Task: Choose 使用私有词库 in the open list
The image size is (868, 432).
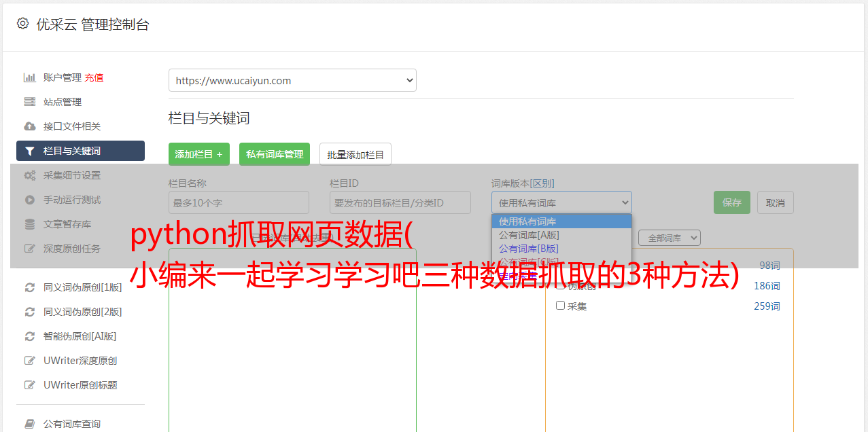Action: (561, 221)
